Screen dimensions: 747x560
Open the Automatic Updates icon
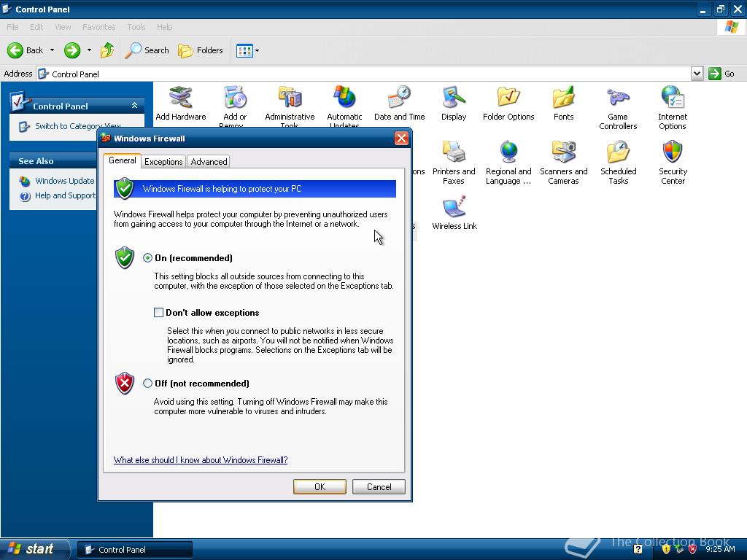[344, 105]
